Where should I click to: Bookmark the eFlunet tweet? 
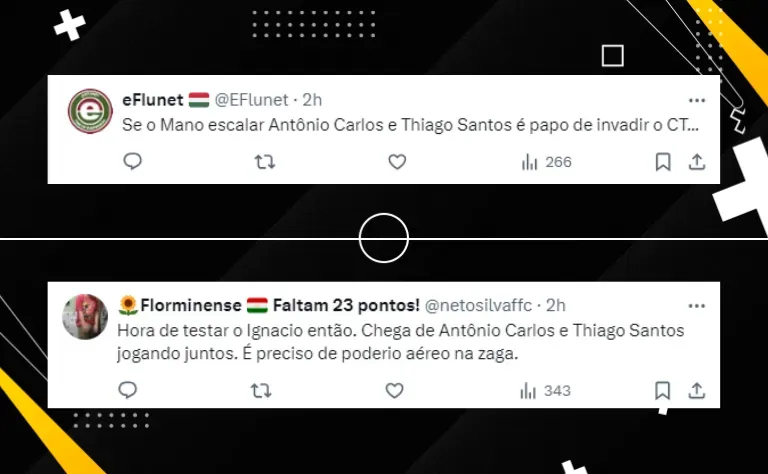(663, 162)
